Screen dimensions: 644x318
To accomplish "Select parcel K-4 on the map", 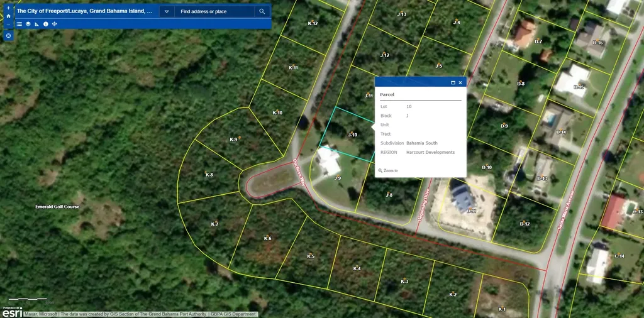I will [x=357, y=268].
